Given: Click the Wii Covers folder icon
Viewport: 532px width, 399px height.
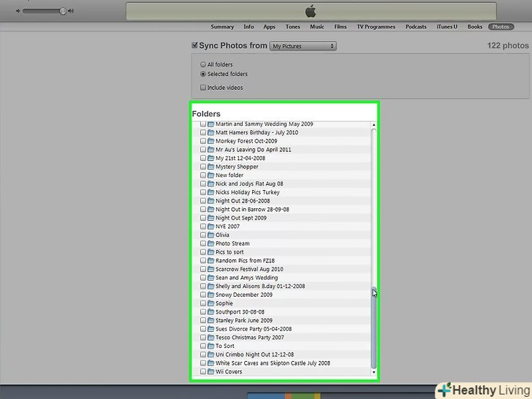Looking at the screenshot, I should coord(210,371).
